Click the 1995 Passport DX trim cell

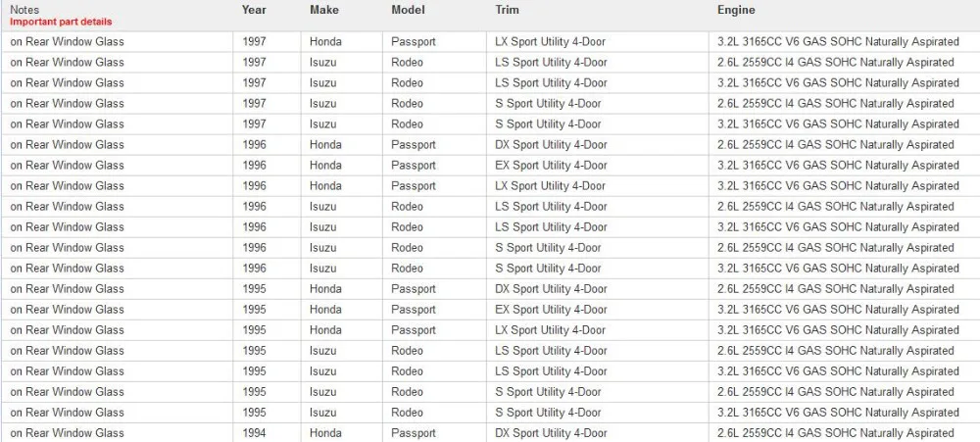click(x=598, y=289)
